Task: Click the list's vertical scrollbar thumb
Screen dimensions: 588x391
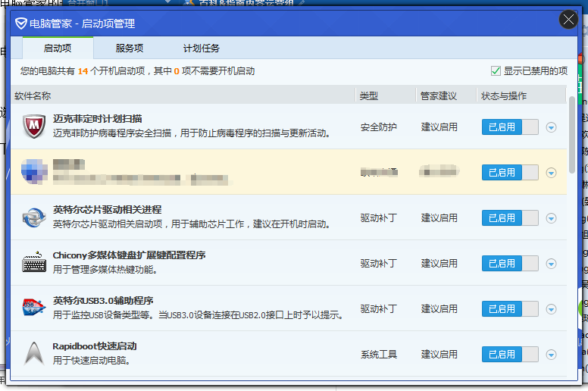Action: click(x=572, y=135)
